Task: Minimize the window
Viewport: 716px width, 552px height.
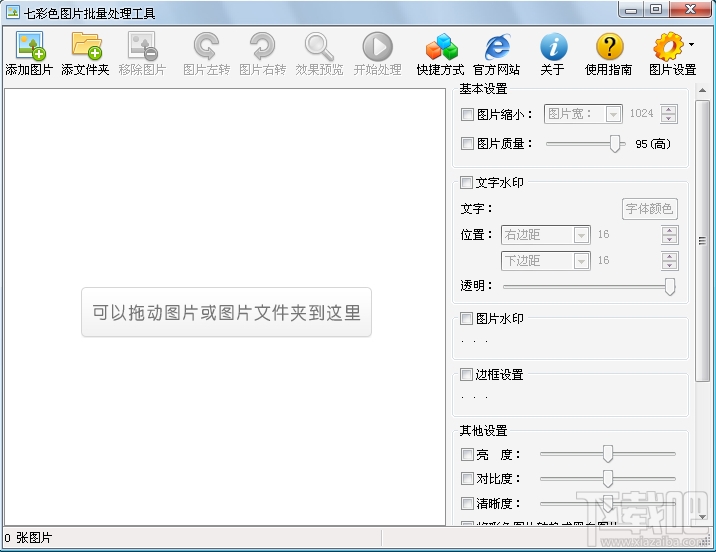Action: pos(631,10)
